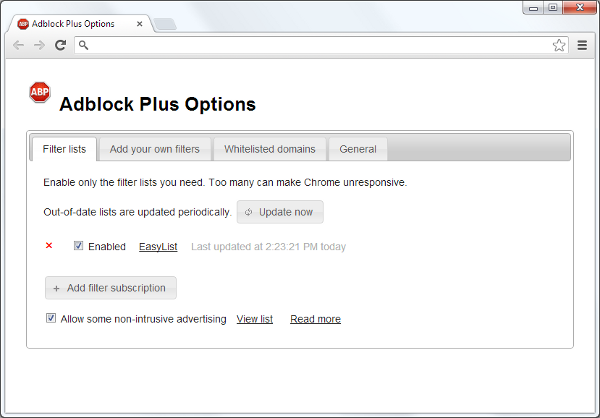Remove EasyList using the red X icon
Image resolution: width=600 pixels, height=418 pixels.
click(x=49, y=245)
